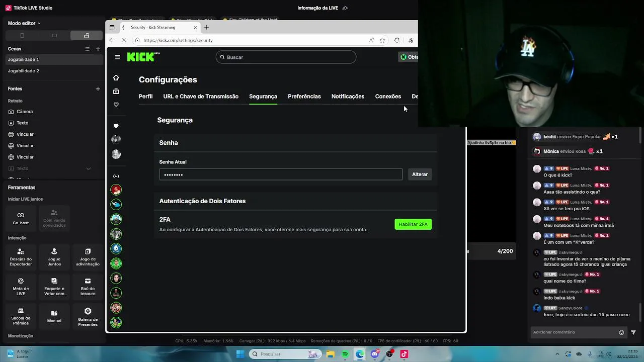Open the Conexões tab

click(388, 97)
